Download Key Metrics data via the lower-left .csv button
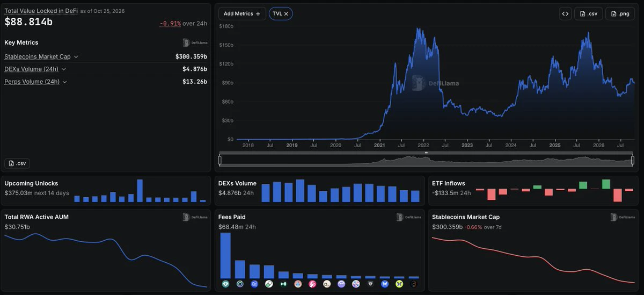644x295 pixels. (18, 163)
